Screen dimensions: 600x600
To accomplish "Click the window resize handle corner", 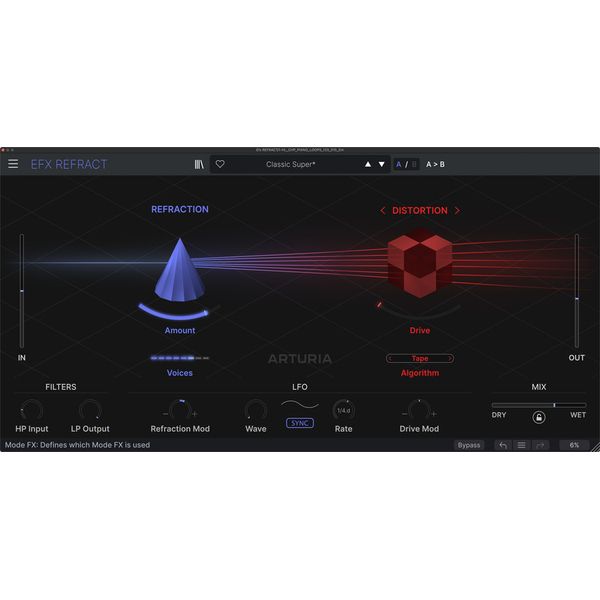I will click(595, 447).
